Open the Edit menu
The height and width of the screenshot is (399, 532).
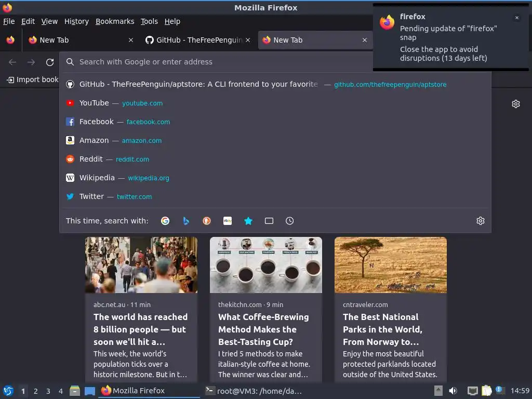(28, 21)
